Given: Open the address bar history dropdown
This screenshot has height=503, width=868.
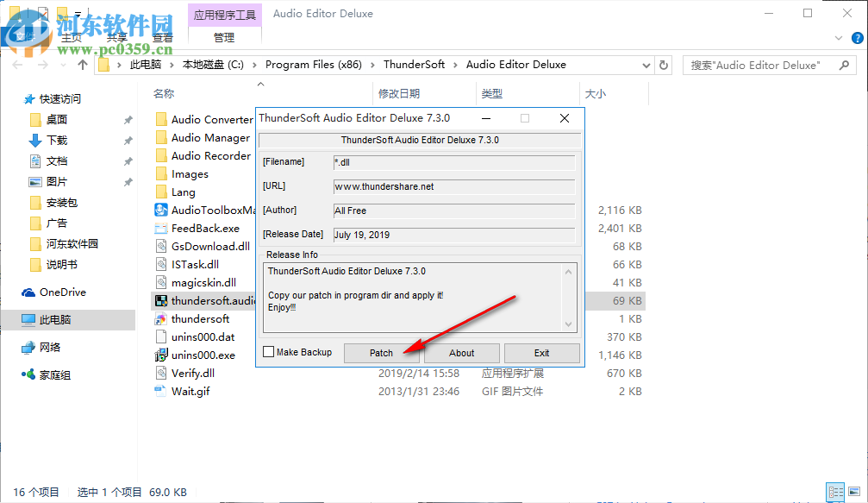Looking at the screenshot, I should (646, 64).
